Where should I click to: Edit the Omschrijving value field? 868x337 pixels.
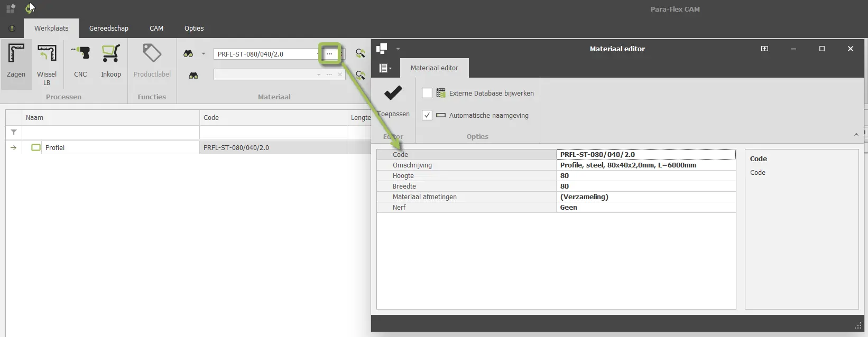click(x=645, y=165)
